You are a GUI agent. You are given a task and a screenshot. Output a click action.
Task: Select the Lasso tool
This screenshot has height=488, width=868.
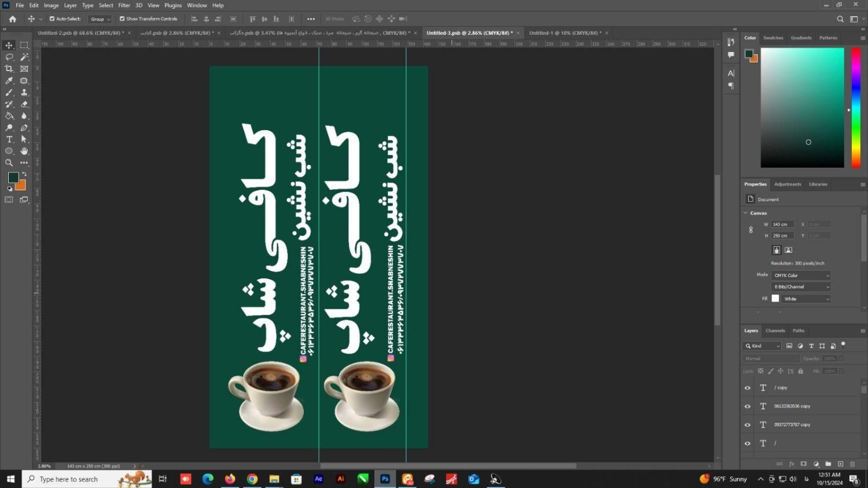(x=9, y=57)
